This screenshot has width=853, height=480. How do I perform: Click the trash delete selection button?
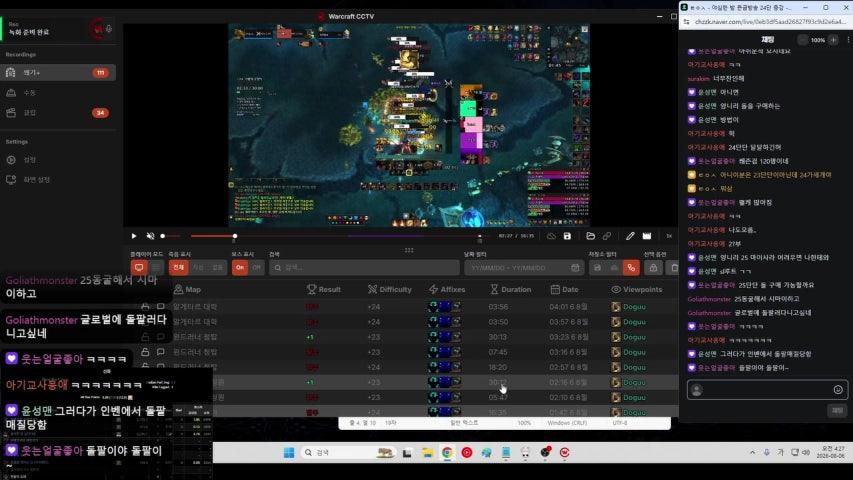(673, 268)
